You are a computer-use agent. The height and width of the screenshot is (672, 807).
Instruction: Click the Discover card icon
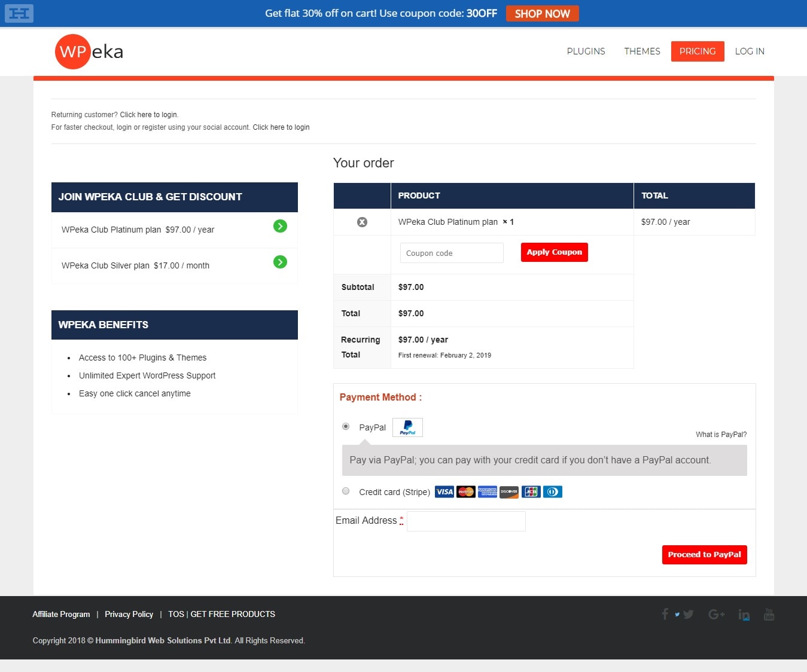coord(509,492)
